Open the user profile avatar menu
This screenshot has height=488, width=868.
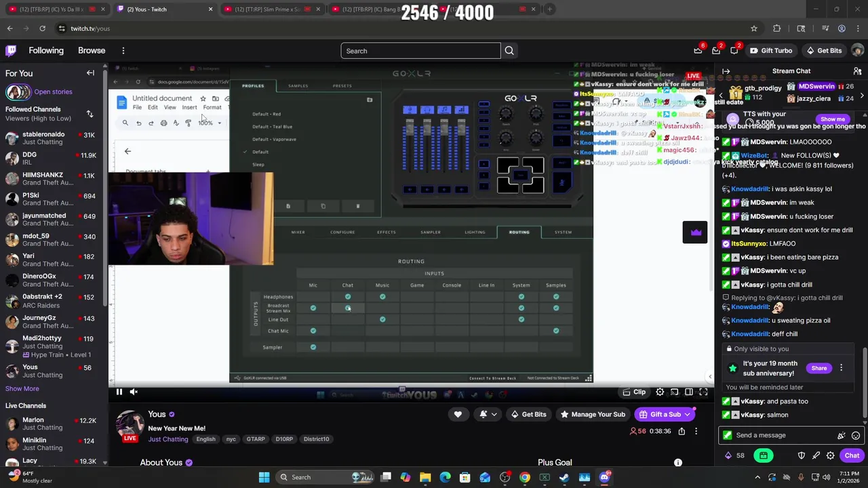857,51
